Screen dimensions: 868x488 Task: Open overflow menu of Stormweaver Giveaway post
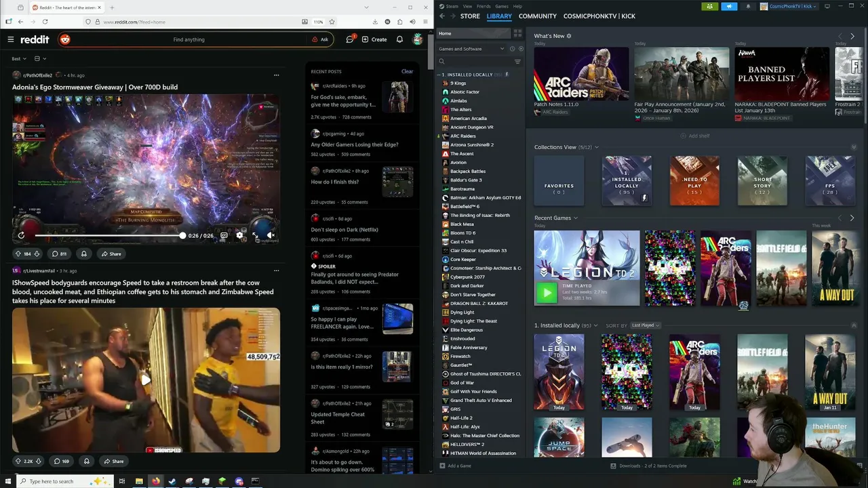pyautogui.click(x=276, y=75)
